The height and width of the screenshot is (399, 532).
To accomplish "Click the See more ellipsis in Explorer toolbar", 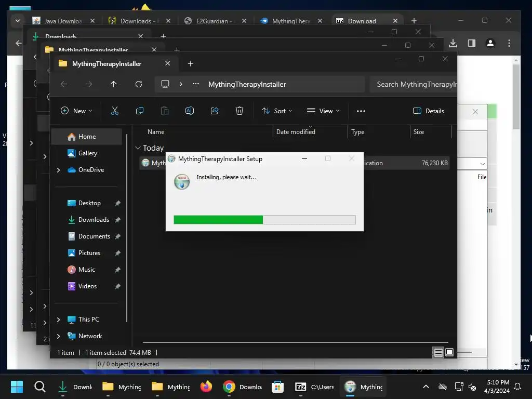I will click(361, 111).
